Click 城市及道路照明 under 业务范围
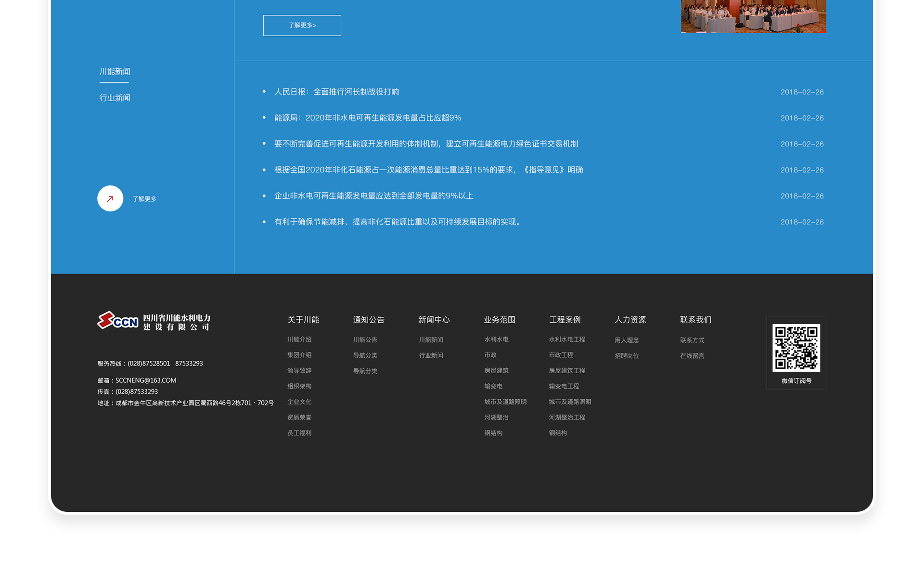 click(505, 402)
